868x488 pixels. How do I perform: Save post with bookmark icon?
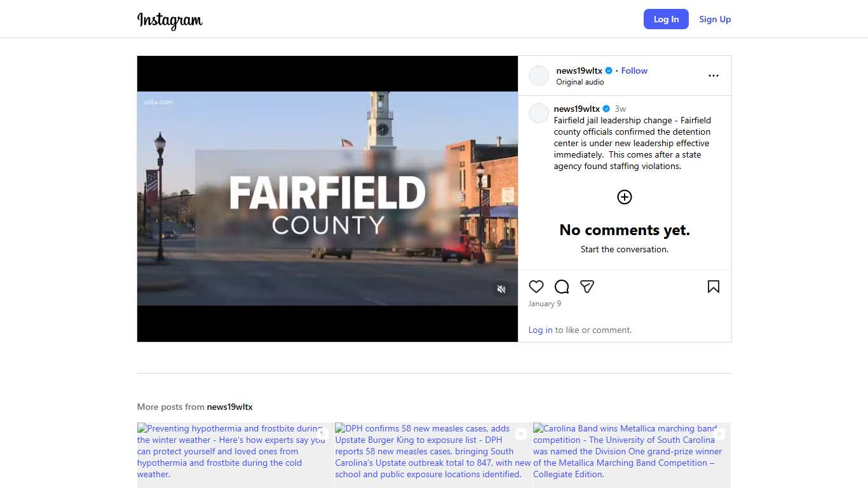713,287
